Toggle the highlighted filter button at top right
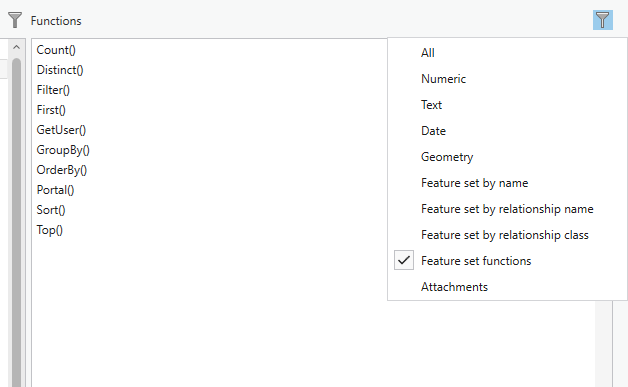This screenshot has width=628, height=387. (602, 20)
